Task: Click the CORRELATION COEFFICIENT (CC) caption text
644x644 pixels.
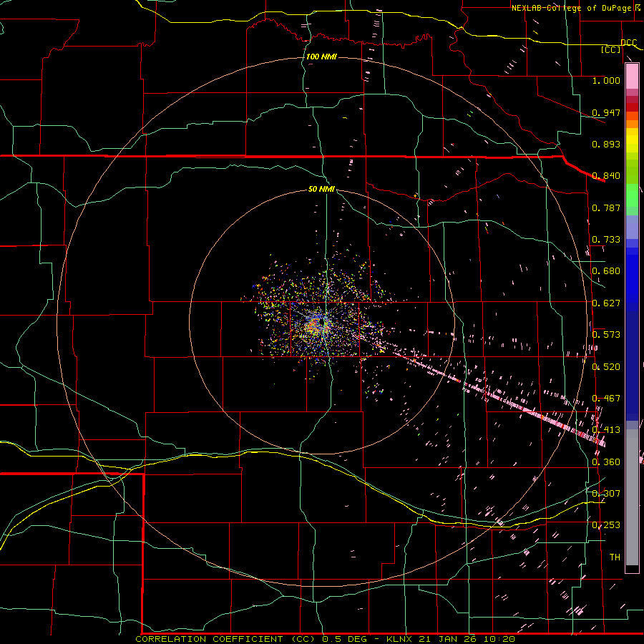Action: (225, 639)
